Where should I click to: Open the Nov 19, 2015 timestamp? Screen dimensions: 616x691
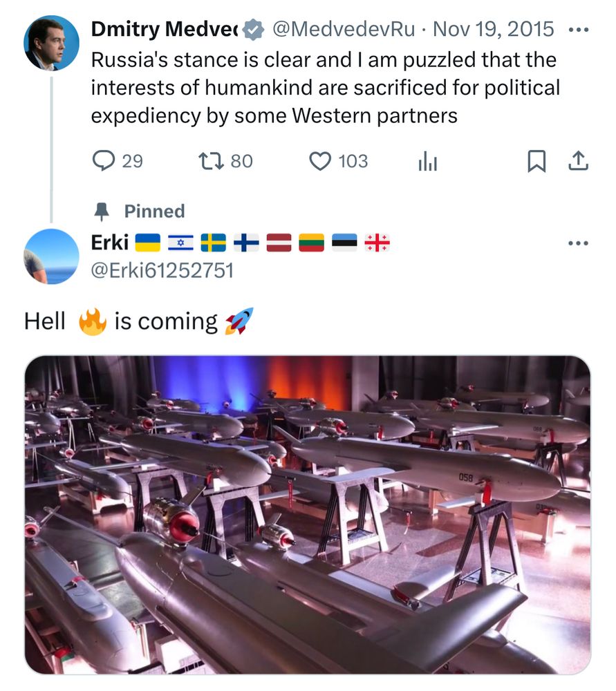[x=494, y=30]
